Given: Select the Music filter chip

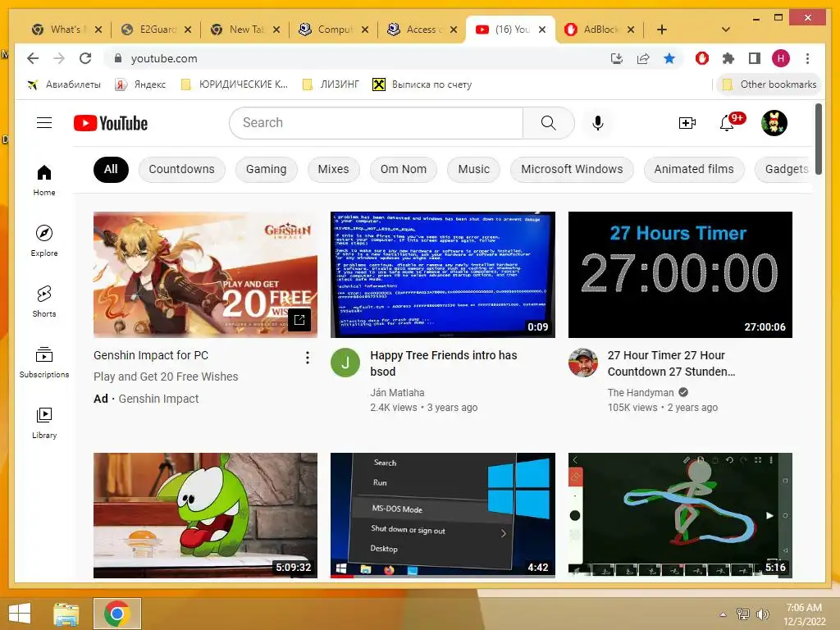Looking at the screenshot, I should tap(473, 169).
